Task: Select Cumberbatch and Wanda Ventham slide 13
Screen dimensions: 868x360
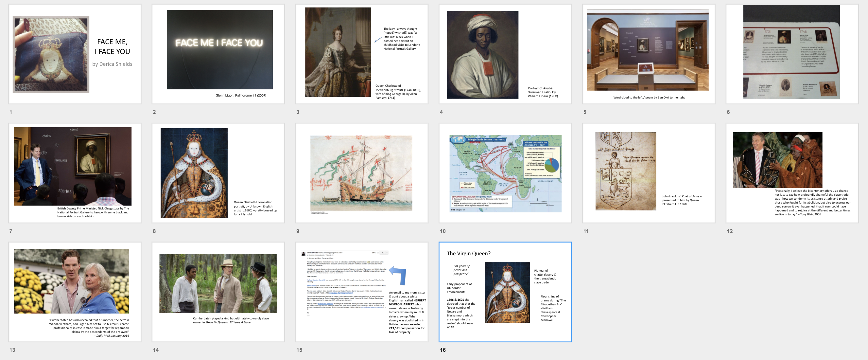Action: coord(75,292)
